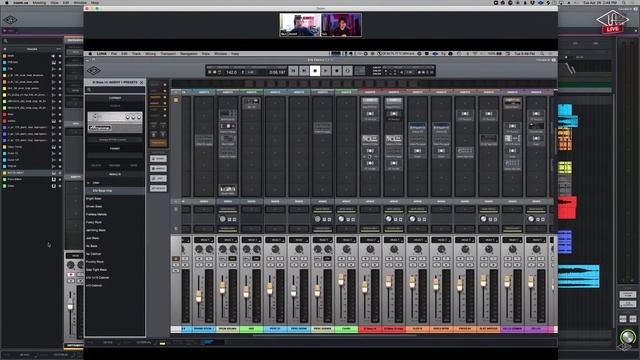640x360 pixels.
Task: Select the "Slap Tight Bass" preset
Action: pyautogui.click(x=97, y=270)
